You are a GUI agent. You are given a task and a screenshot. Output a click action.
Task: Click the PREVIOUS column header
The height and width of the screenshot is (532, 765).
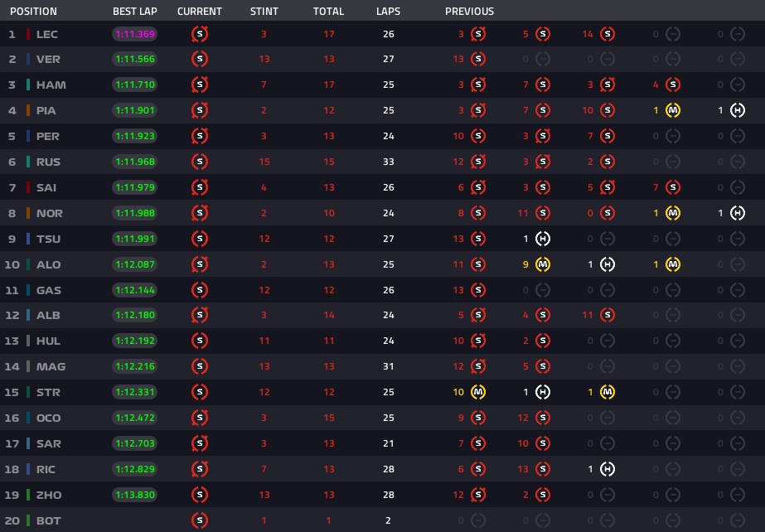click(x=469, y=12)
